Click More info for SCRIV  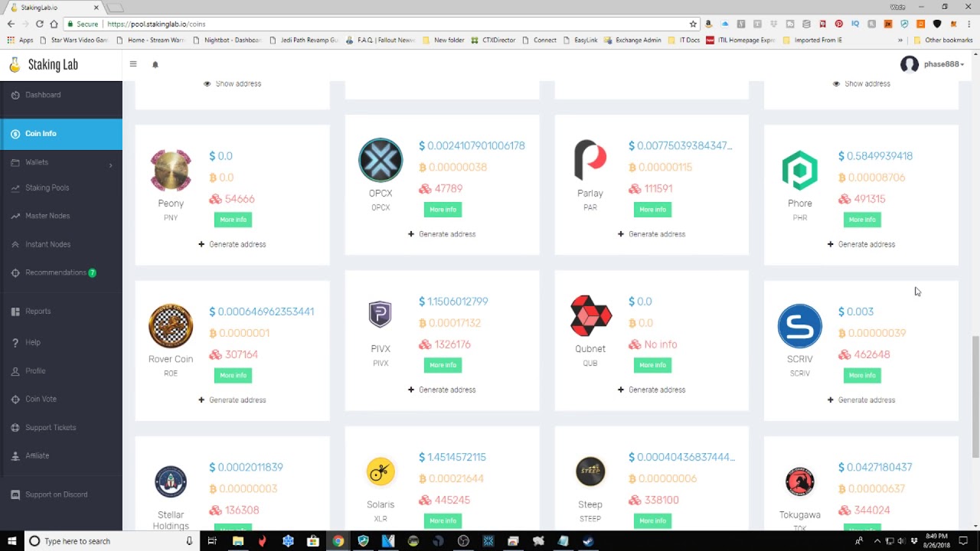click(x=862, y=375)
